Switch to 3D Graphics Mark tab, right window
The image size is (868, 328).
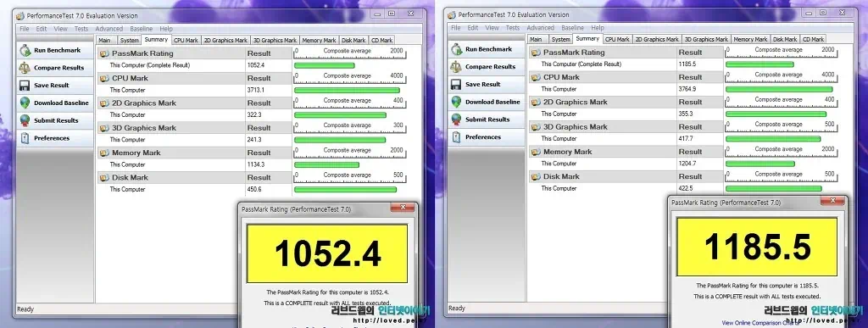(x=706, y=39)
